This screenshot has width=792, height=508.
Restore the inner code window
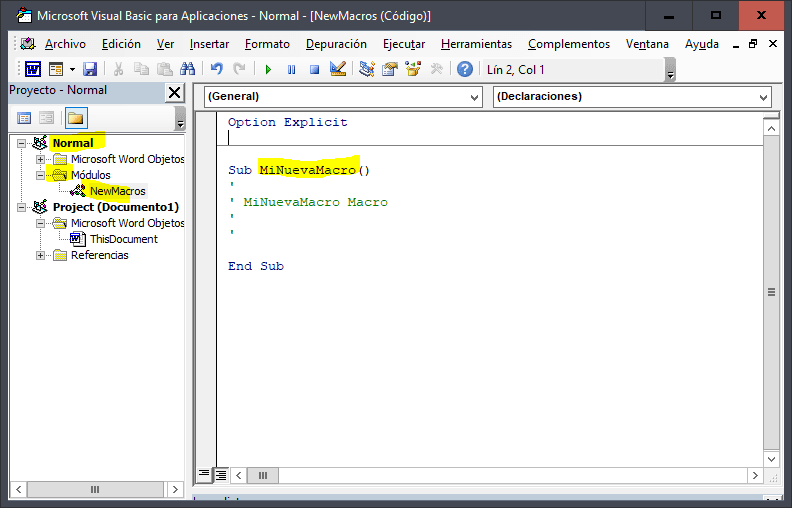753,44
